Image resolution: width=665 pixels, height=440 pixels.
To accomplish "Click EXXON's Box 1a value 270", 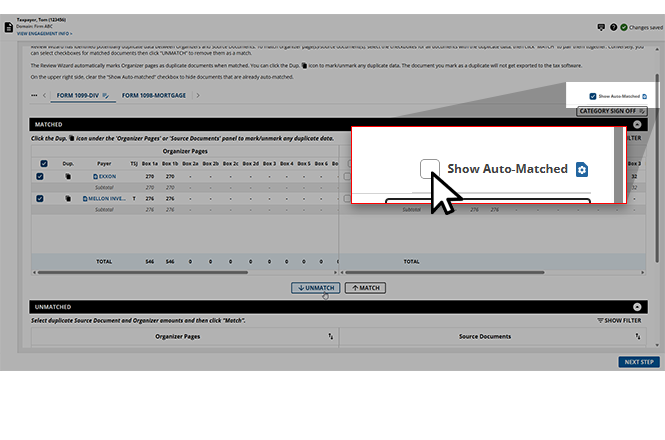I will tap(150, 176).
